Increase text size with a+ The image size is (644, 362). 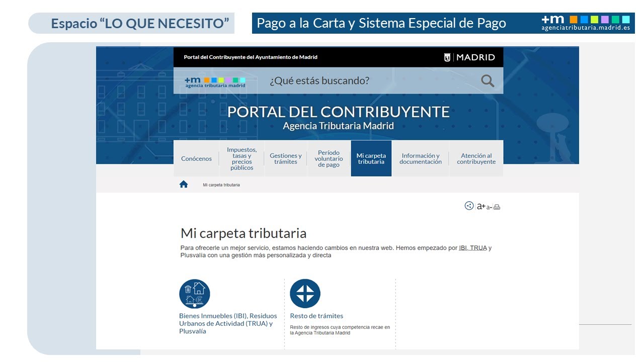481,206
